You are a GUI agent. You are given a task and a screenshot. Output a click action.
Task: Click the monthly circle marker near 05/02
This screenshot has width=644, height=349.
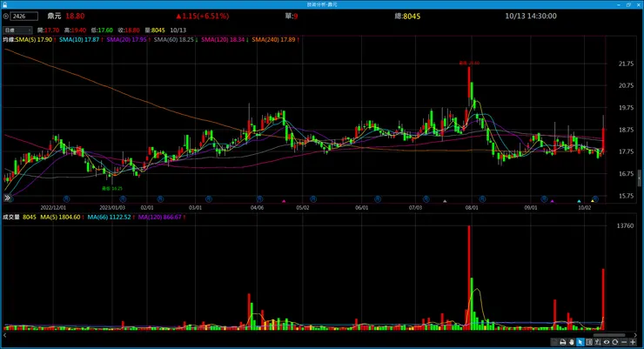(313, 199)
